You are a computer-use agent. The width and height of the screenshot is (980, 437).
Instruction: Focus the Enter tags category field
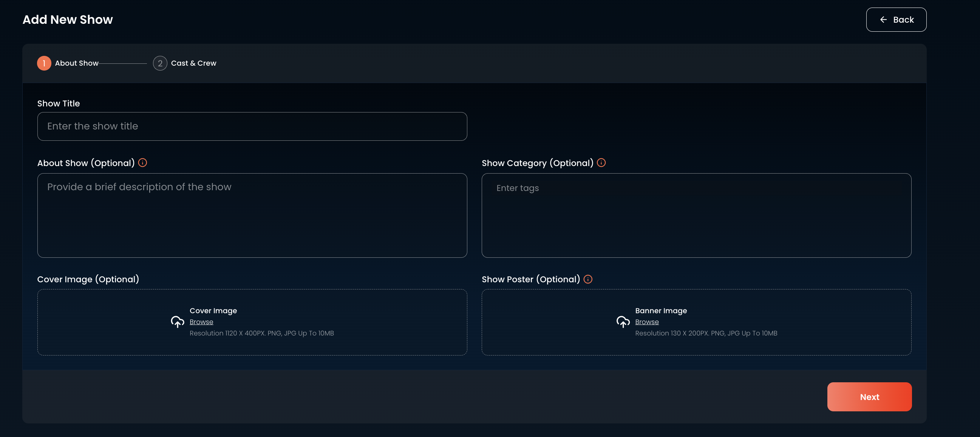[696, 215]
